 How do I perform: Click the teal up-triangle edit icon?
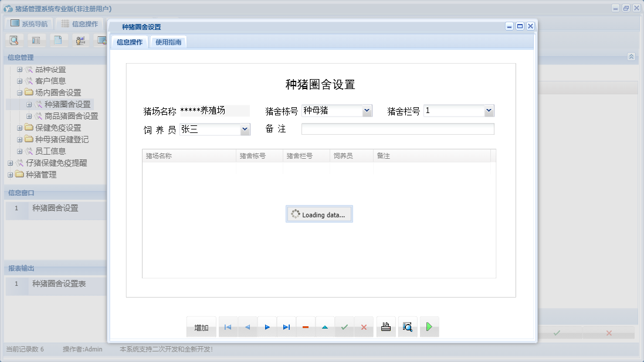pyautogui.click(x=325, y=327)
